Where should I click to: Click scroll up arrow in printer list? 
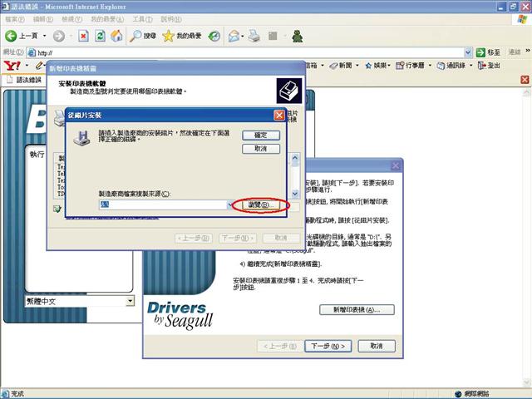pyautogui.click(x=295, y=158)
